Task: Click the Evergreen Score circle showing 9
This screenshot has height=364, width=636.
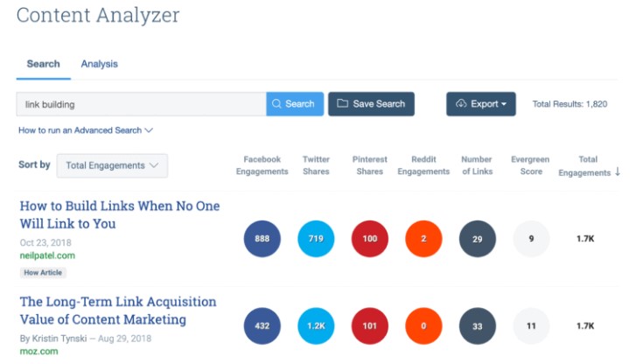Action: (531, 239)
